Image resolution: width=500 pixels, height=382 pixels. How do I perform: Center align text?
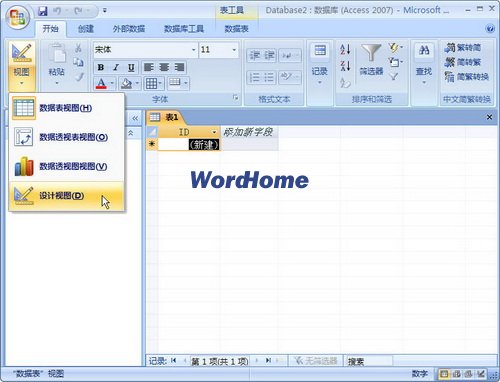[x=164, y=67]
